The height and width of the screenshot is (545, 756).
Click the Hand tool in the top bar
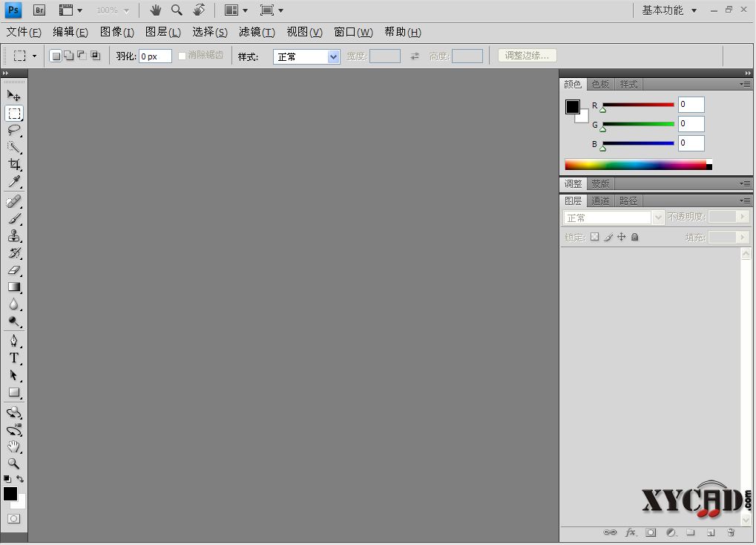pyautogui.click(x=155, y=10)
